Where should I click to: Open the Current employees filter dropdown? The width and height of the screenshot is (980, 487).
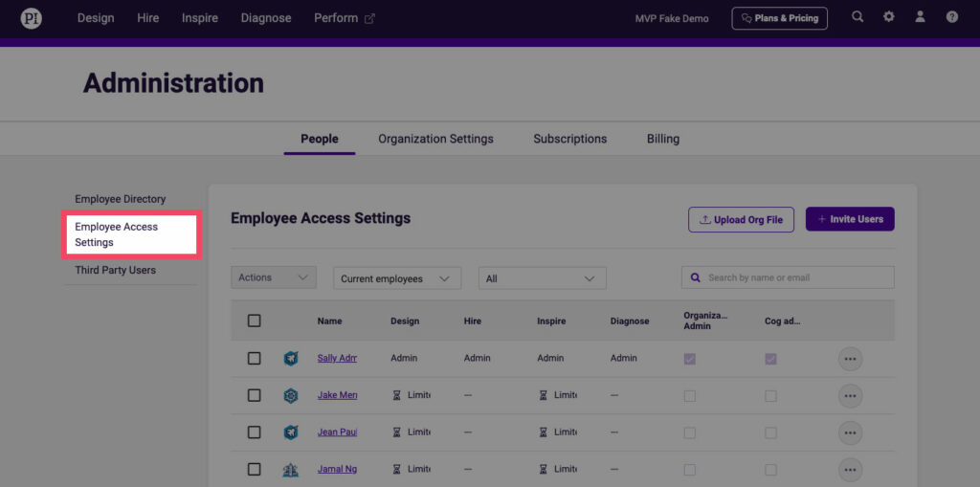coord(397,278)
